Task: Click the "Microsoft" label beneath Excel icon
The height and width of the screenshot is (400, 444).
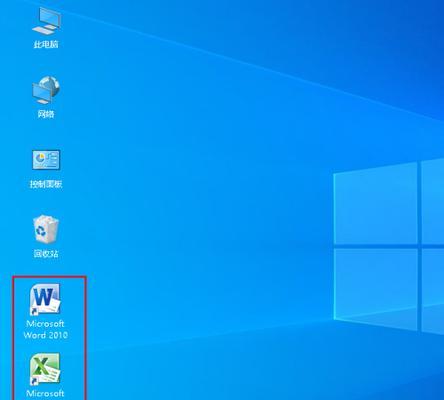Action: pyautogui.click(x=45, y=394)
